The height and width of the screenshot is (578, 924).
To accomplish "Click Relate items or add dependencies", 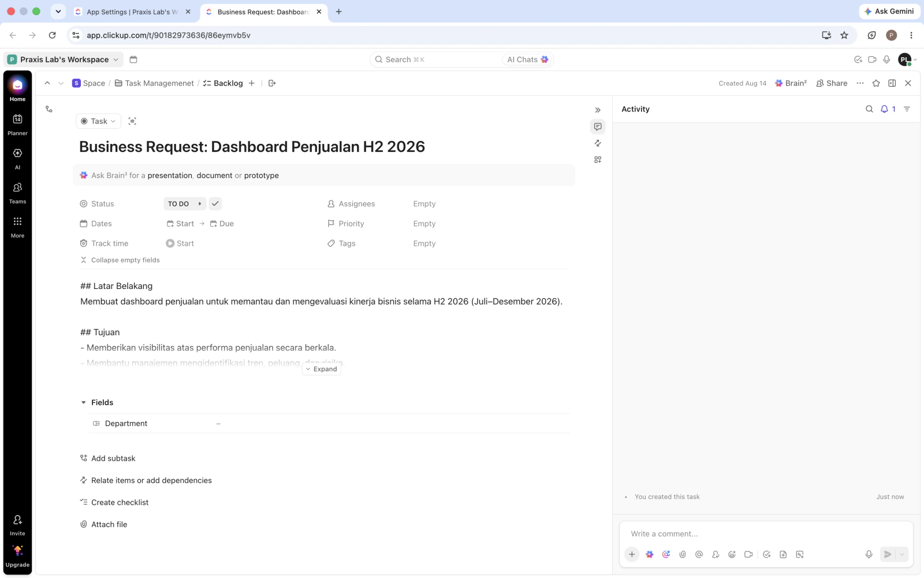I will coord(146,480).
